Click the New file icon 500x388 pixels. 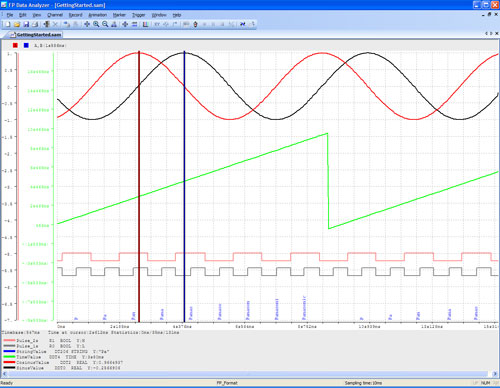8,24
